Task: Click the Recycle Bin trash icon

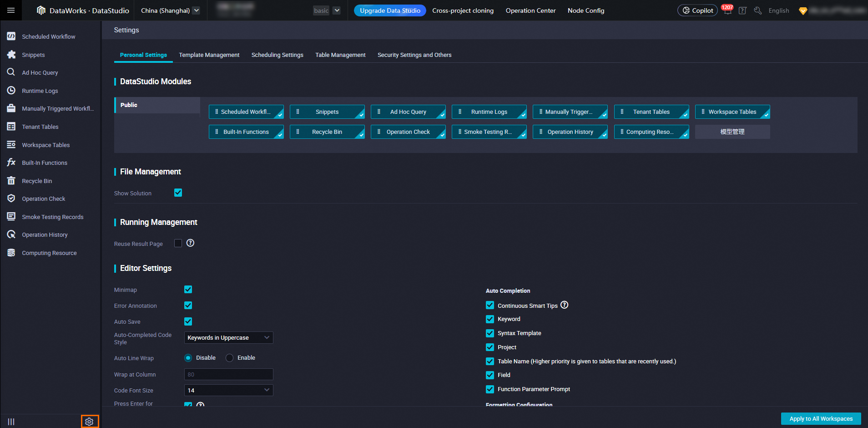Action: (x=11, y=180)
